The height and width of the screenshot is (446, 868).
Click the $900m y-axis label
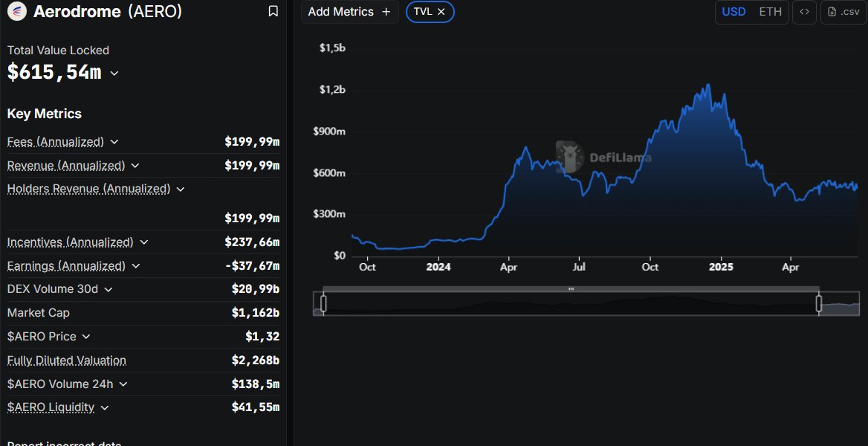click(x=328, y=132)
